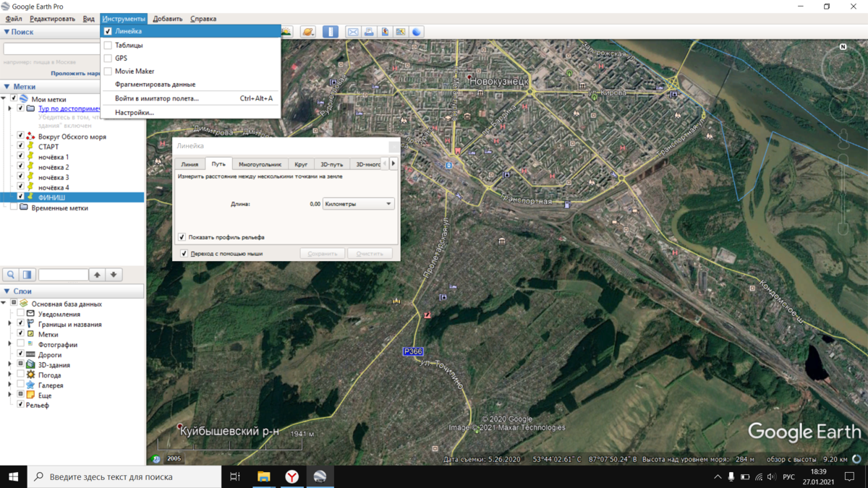Viewport: 868px width, 488px height.
Task: Uncheck Показать профиль рельефа checkbox
Action: click(x=182, y=237)
